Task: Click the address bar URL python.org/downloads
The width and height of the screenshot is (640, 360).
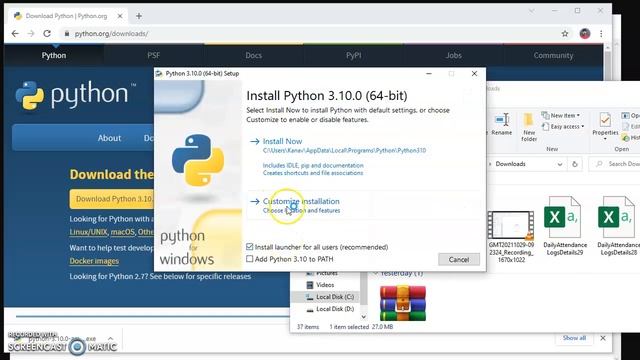Action: tap(111, 33)
